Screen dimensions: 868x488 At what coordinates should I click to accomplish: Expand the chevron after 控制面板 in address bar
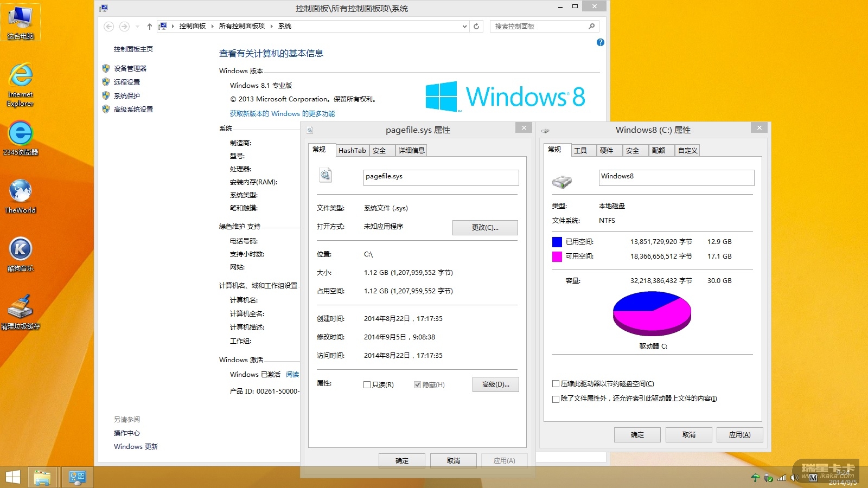click(x=213, y=26)
